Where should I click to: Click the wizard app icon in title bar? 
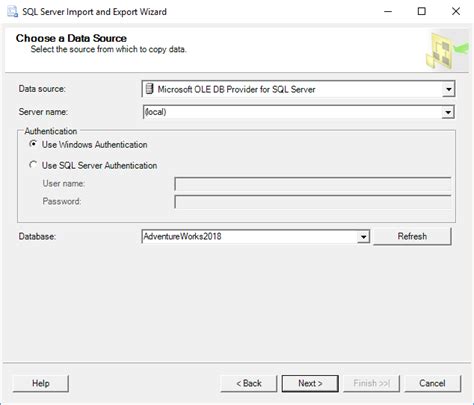point(12,12)
